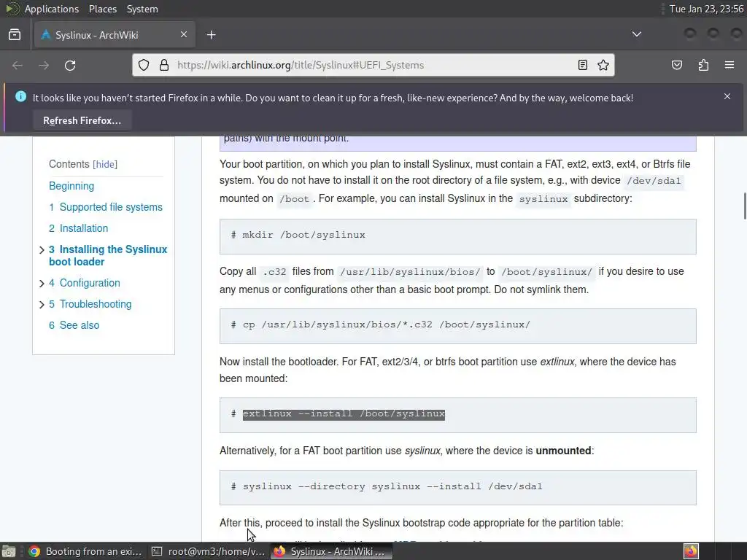Open the System menu

142,9
